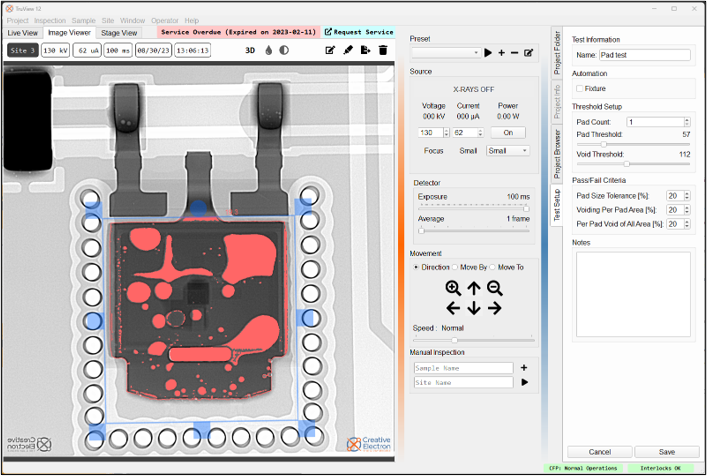Select the Move By radio button

pyautogui.click(x=454, y=267)
